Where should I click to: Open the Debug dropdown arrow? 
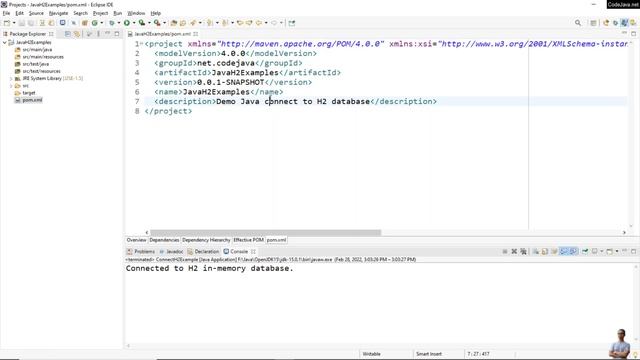point(119,23)
